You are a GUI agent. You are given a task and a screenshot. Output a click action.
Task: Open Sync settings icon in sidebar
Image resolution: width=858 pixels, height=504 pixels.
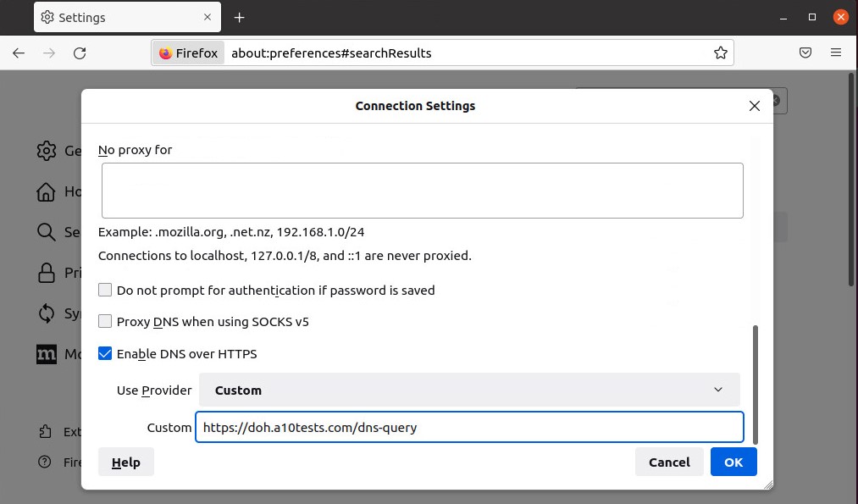(47, 313)
